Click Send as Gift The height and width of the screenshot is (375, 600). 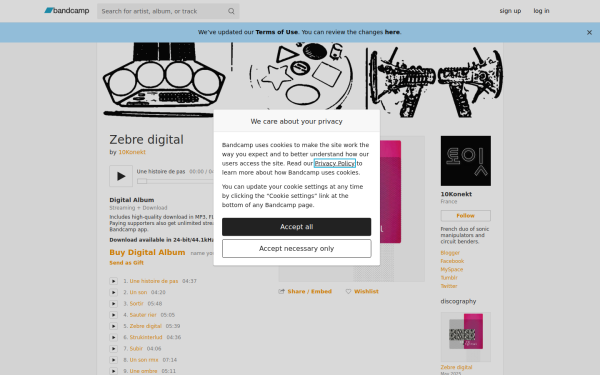127,263
